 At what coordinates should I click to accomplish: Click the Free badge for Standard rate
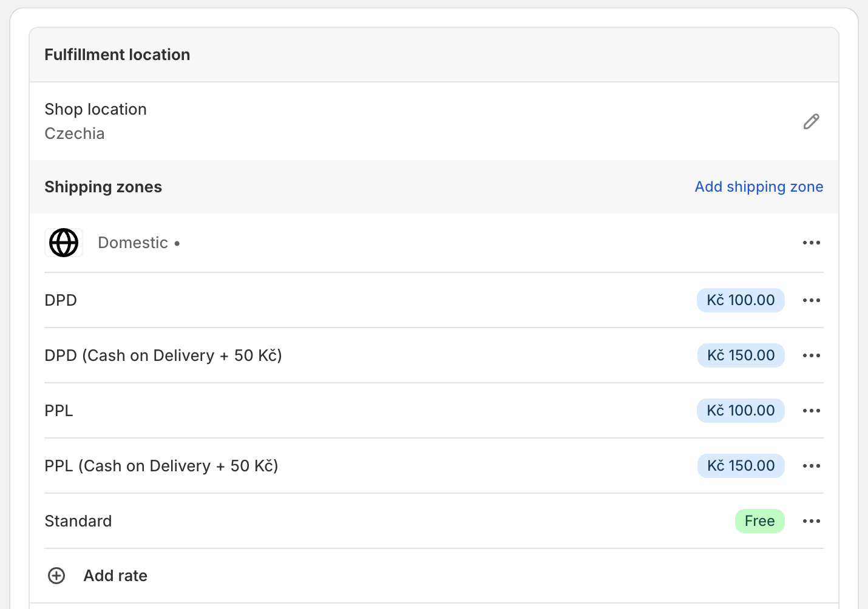759,521
